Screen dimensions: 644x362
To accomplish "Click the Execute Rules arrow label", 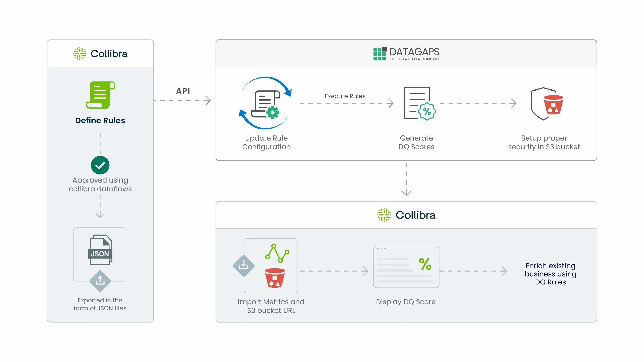I will click(x=345, y=96).
